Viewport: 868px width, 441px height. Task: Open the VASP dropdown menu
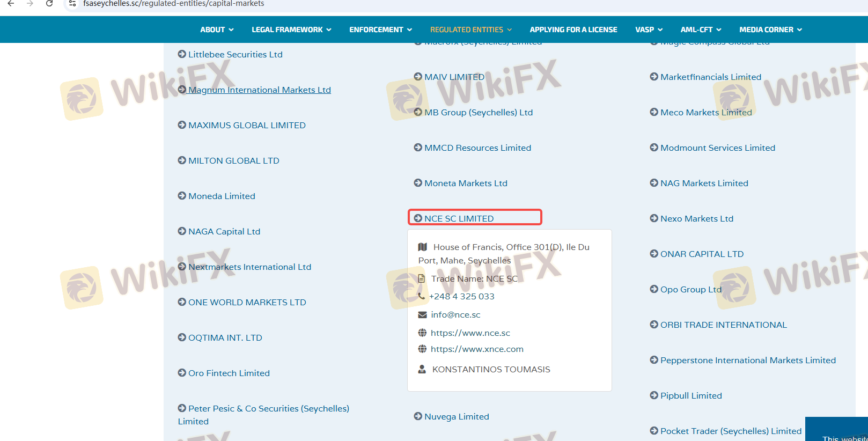pyautogui.click(x=649, y=30)
